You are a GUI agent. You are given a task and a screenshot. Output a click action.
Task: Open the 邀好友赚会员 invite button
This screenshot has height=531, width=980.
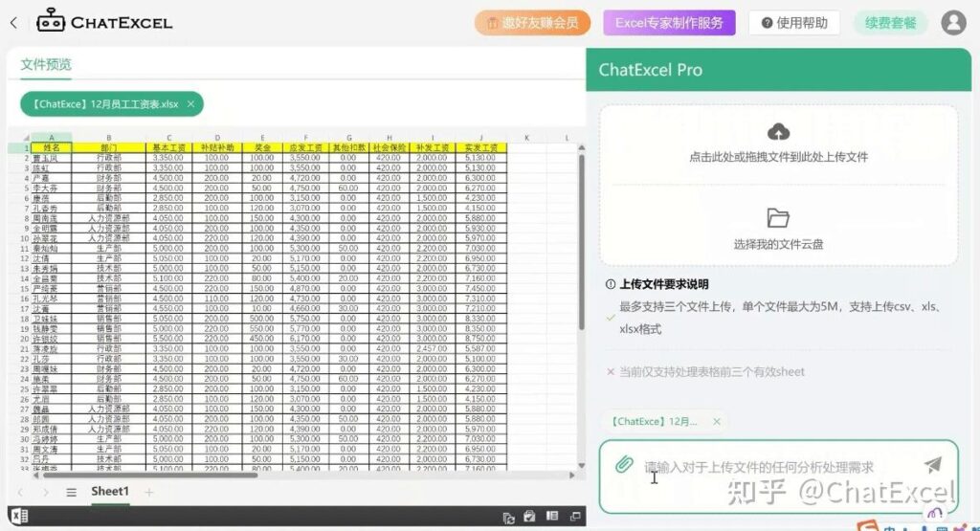532,23
